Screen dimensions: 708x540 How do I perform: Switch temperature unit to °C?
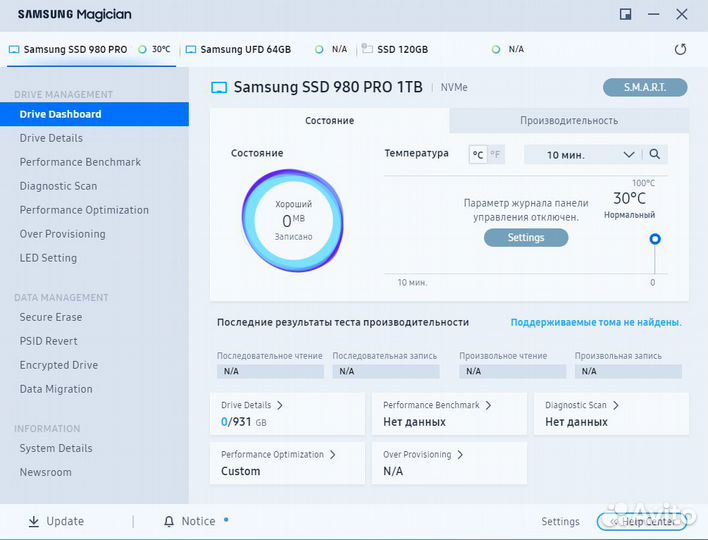pyautogui.click(x=478, y=155)
